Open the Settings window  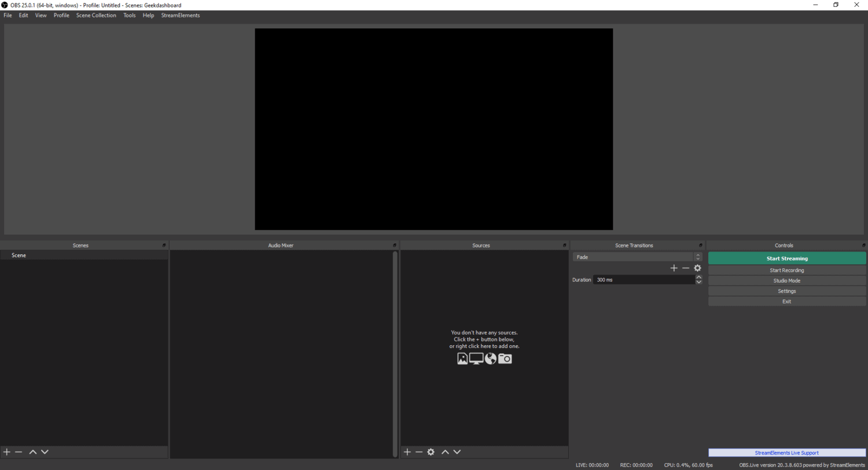pos(786,291)
